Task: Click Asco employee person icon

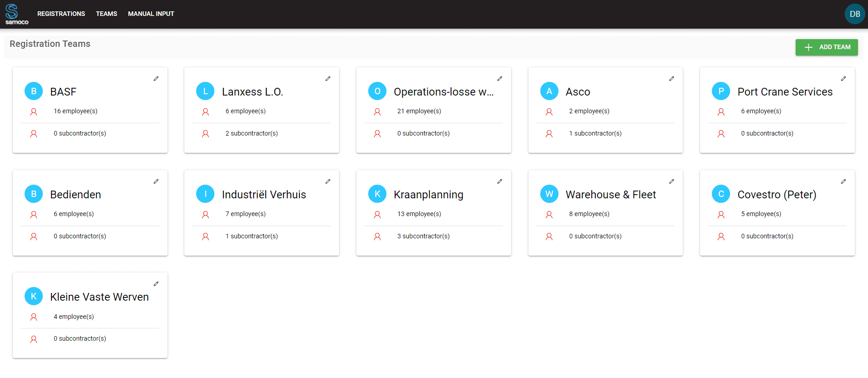Action: click(549, 112)
